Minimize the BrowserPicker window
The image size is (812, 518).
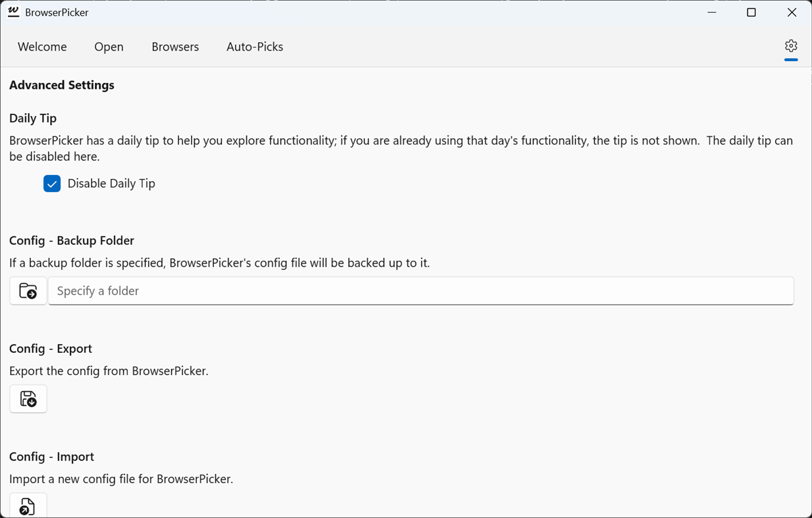coord(711,12)
